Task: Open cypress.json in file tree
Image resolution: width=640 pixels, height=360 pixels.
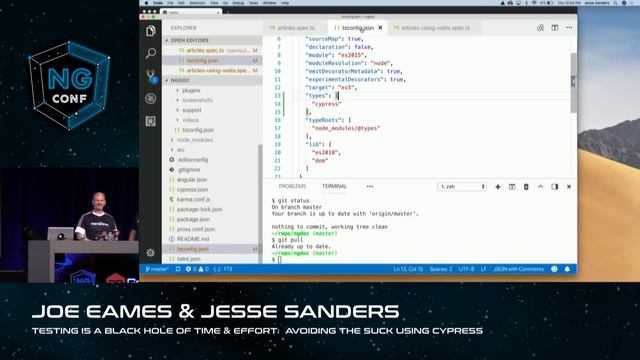Action: pyautogui.click(x=192, y=189)
